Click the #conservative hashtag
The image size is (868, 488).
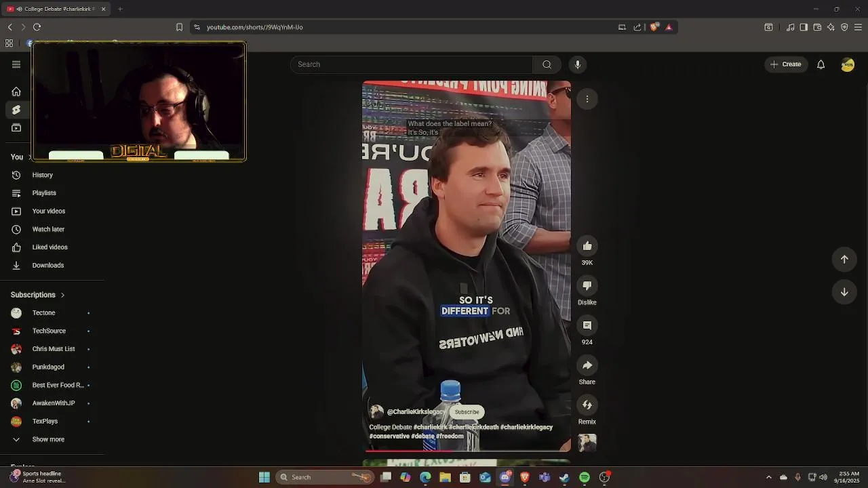coord(389,436)
